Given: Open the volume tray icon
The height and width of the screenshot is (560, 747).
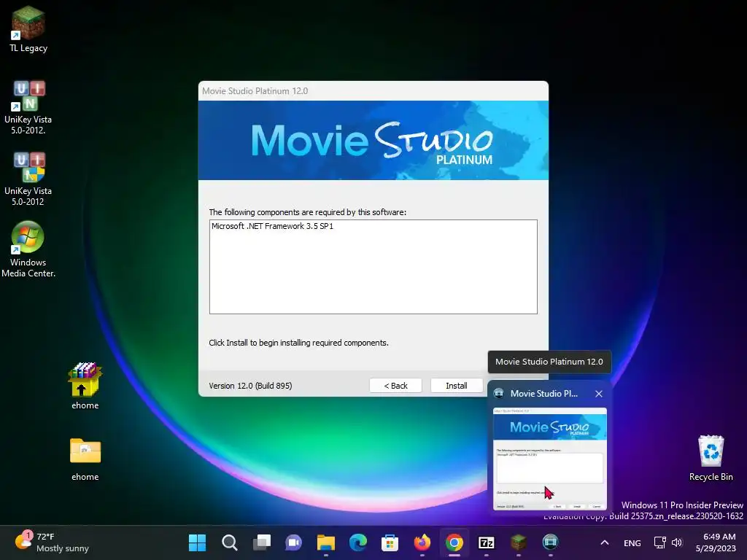Looking at the screenshot, I should pyautogui.click(x=677, y=542).
